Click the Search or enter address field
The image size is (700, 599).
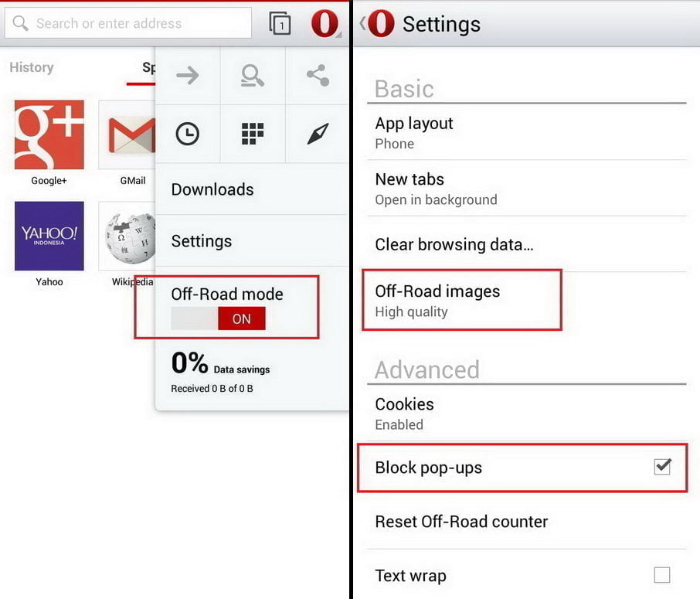pyautogui.click(x=128, y=22)
